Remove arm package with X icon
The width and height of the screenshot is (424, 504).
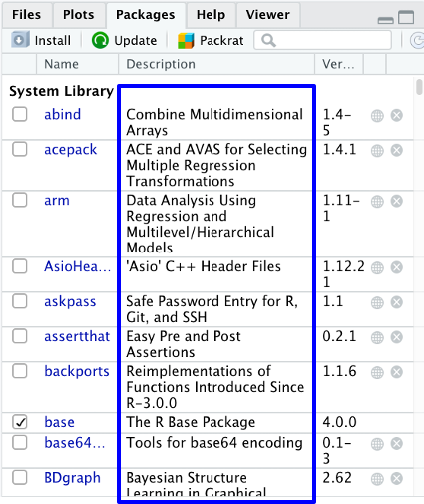397,201
